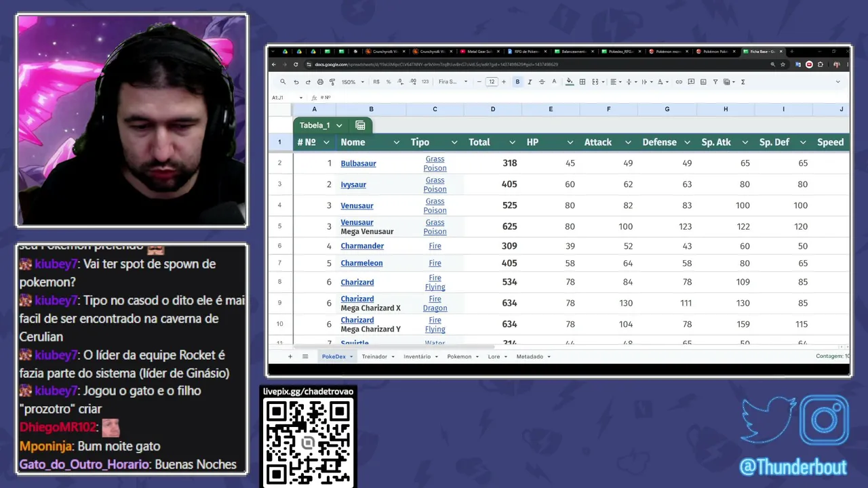Open text wrapping dropdown
Screen dimensions: 868x488
[x=646, y=82]
